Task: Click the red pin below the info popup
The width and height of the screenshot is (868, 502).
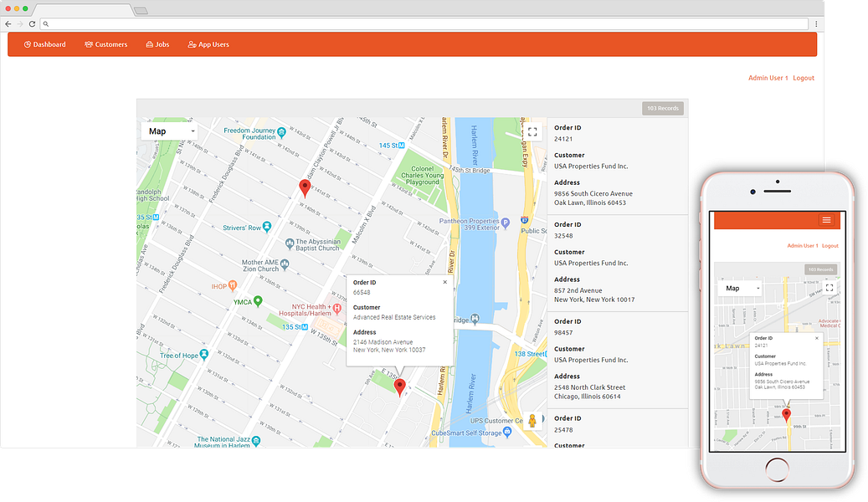Action: 399,387
